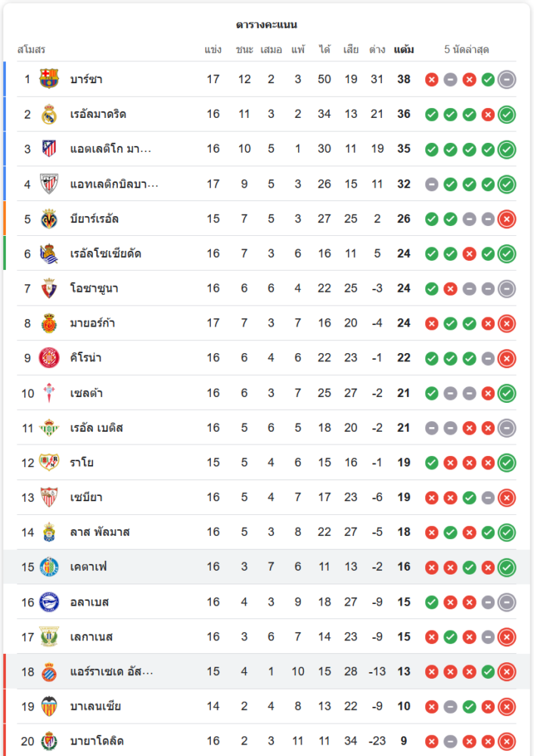
Task: Click the Espanyol crest icon
Action: pos(49,672)
